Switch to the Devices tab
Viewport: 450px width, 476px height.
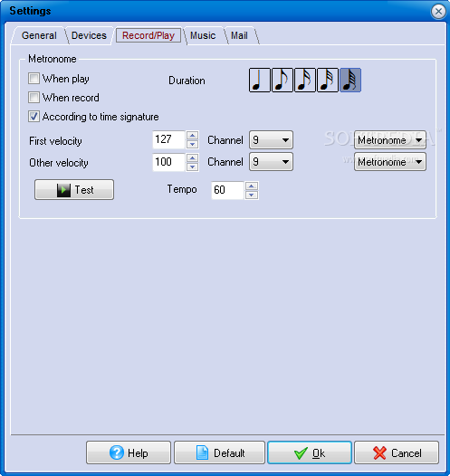coord(89,35)
